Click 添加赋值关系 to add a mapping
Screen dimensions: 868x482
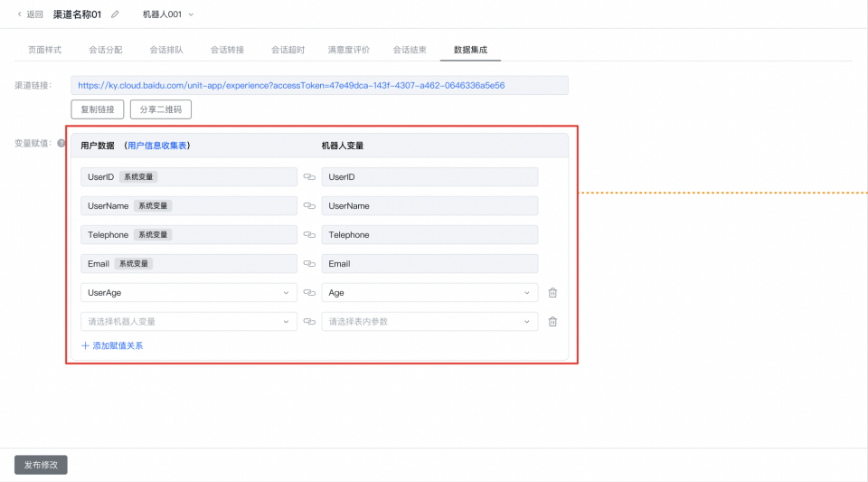[112, 345]
